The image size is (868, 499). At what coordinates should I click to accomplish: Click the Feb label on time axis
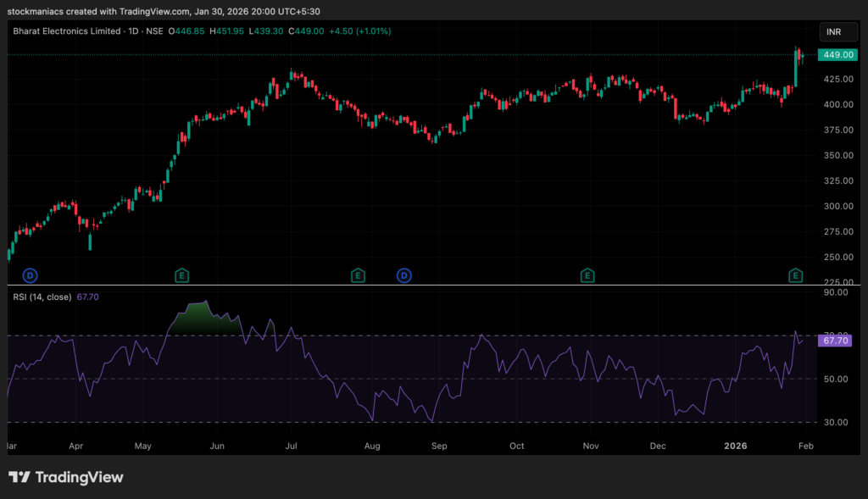(806, 446)
